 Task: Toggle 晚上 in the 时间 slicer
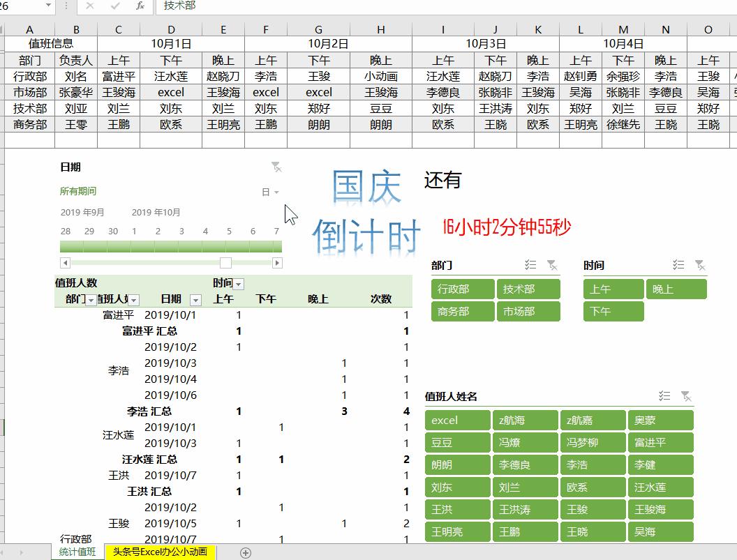[x=676, y=289]
